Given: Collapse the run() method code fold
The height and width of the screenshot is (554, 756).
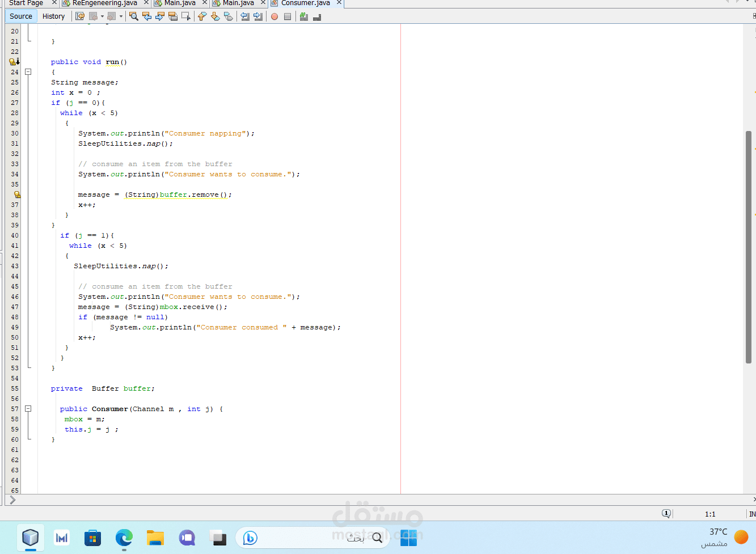Looking at the screenshot, I should tap(28, 72).
